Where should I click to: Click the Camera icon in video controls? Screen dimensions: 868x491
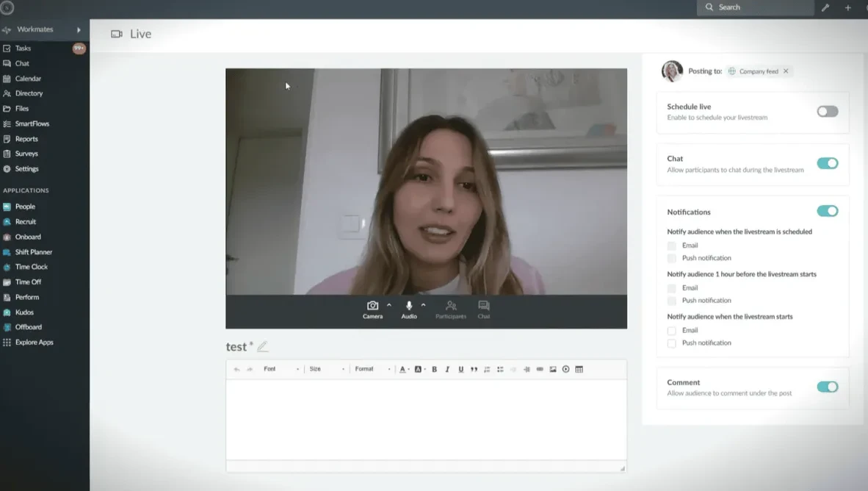pyautogui.click(x=372, y=305)
